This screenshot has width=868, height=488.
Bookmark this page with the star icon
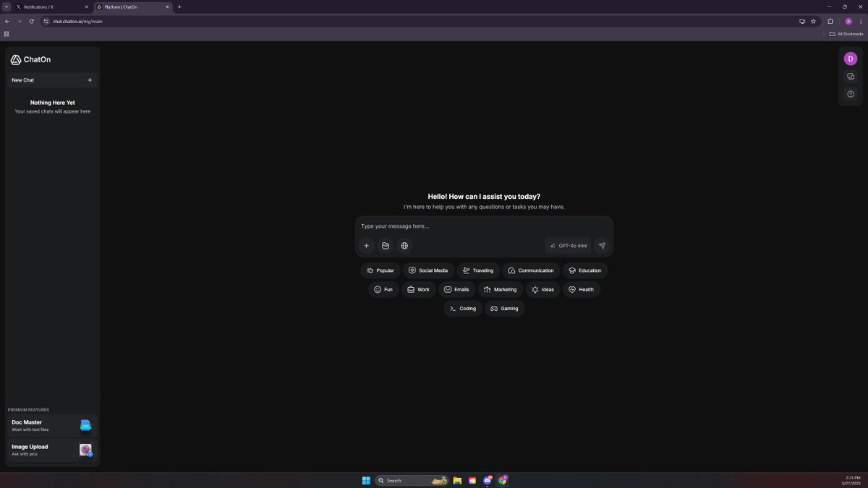[x=814, y=21]
